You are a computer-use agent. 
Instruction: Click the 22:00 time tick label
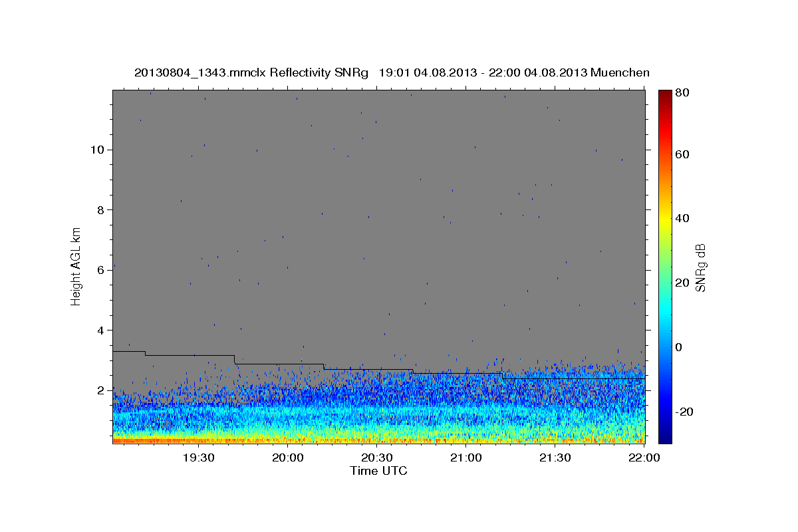(x=644, y=458)
